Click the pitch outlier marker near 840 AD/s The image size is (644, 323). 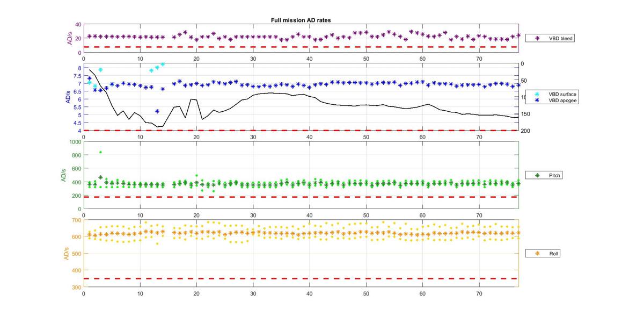click(100, 152)
